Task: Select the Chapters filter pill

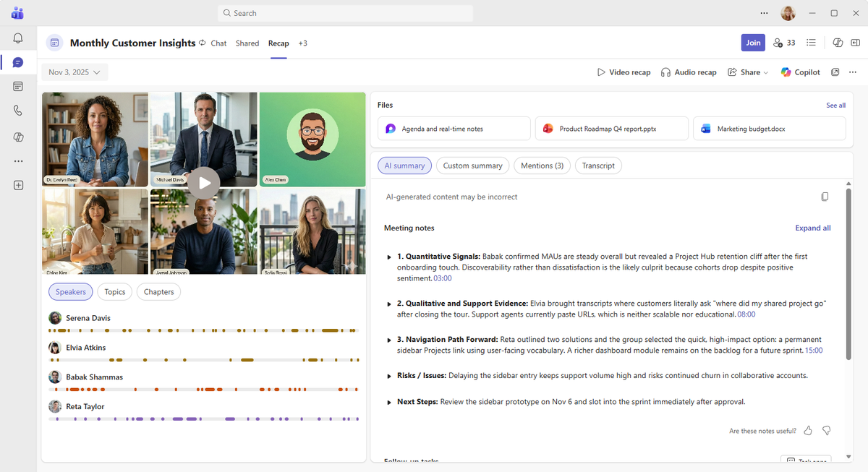Action: [158, 292]
